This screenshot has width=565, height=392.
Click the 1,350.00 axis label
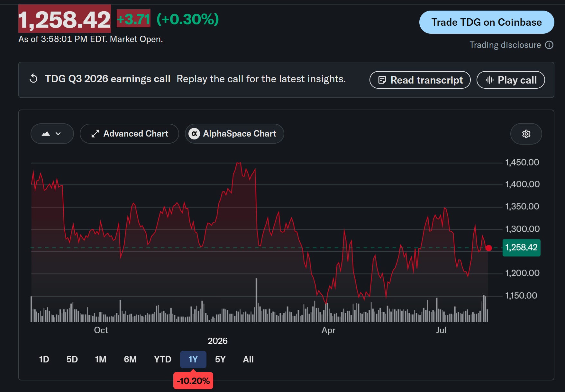coord(522,207)
